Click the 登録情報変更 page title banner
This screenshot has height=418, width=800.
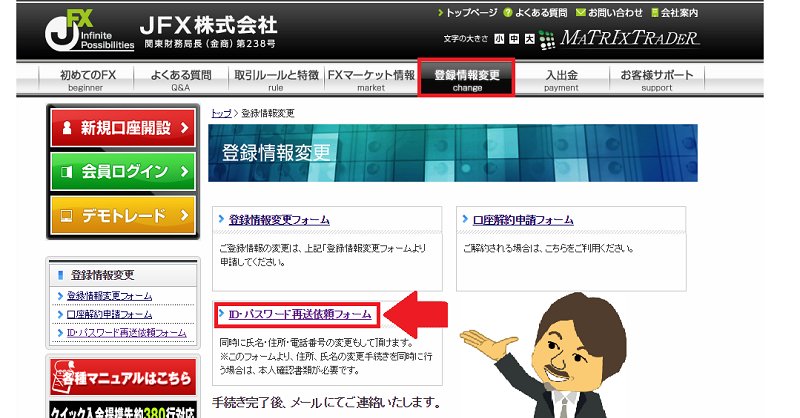[x=453, y=153]
